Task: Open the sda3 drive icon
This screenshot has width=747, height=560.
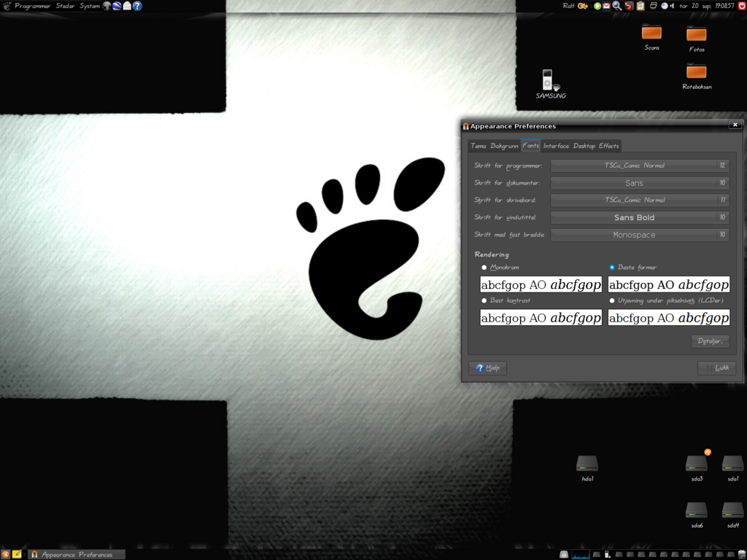Action: pos(696,464)
